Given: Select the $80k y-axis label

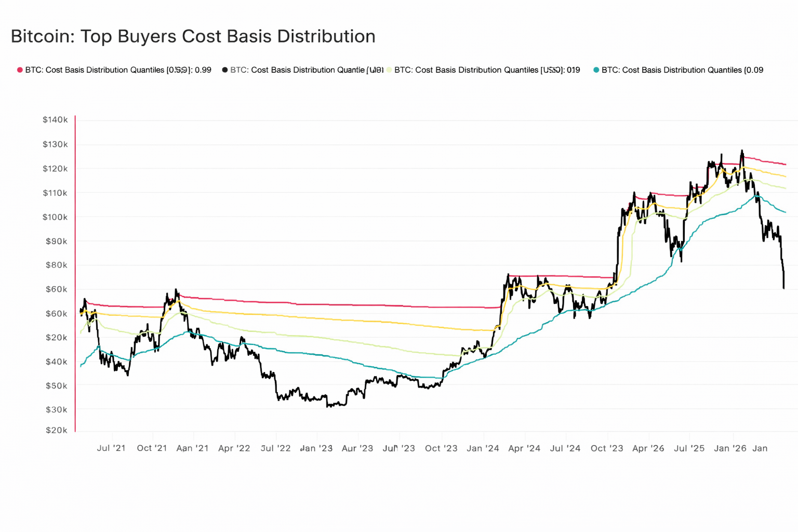Looking at the screenshot, I should click(57, 265).
